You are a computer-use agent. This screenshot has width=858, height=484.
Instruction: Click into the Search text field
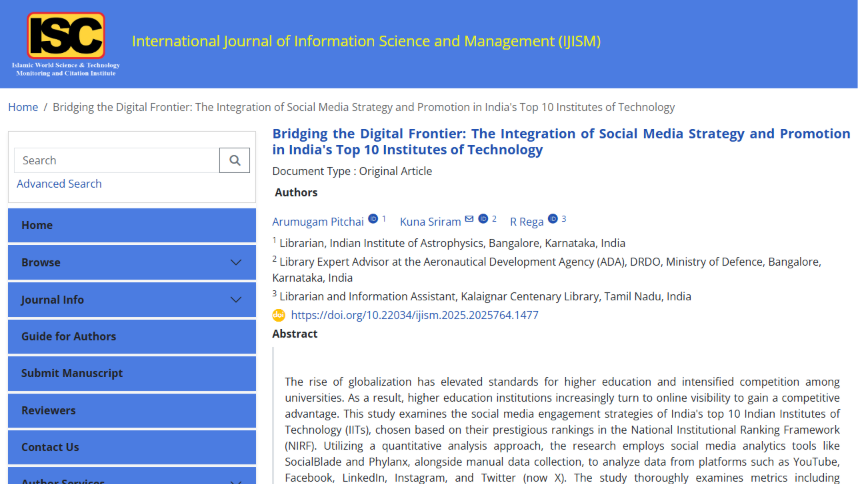pos(117,160)
